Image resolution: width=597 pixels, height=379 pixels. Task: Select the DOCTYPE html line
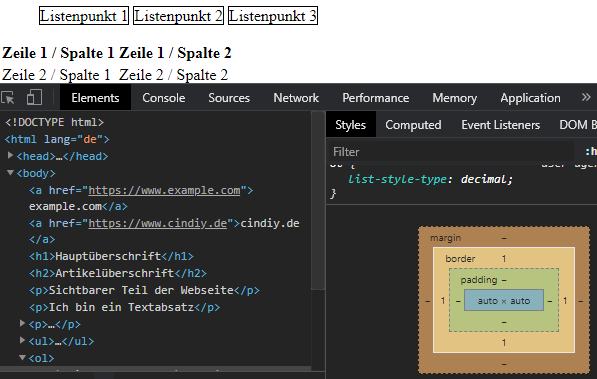[54, 122]
